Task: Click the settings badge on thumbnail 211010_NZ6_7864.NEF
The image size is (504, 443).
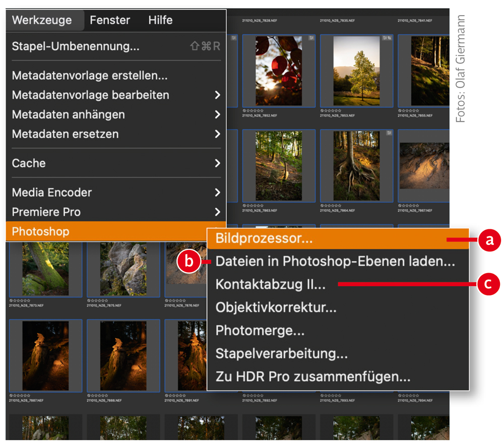Action: [389, 133]
